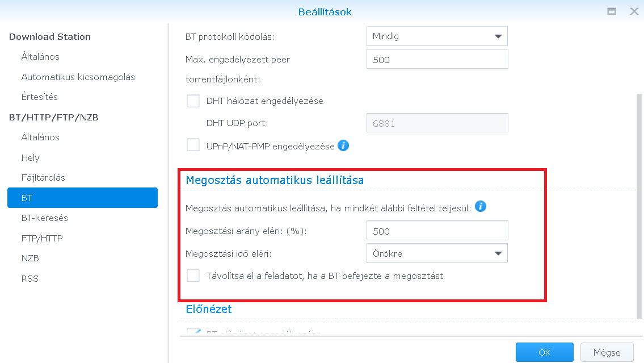Toggle UPnP/NAT-PMP engedélyezése checkbox
The image size is (644, 363).
coord(193,145)
